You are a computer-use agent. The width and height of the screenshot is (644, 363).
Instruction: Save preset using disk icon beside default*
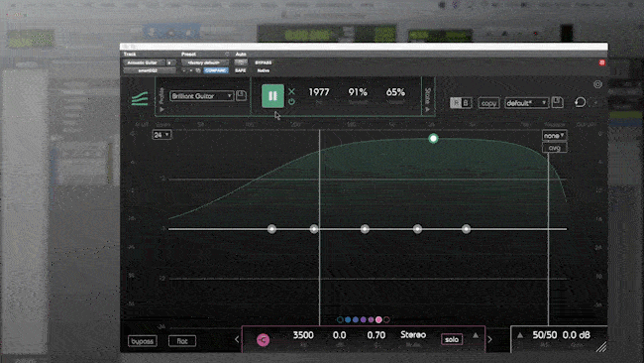pyautogui.click(x=558, y=102)
